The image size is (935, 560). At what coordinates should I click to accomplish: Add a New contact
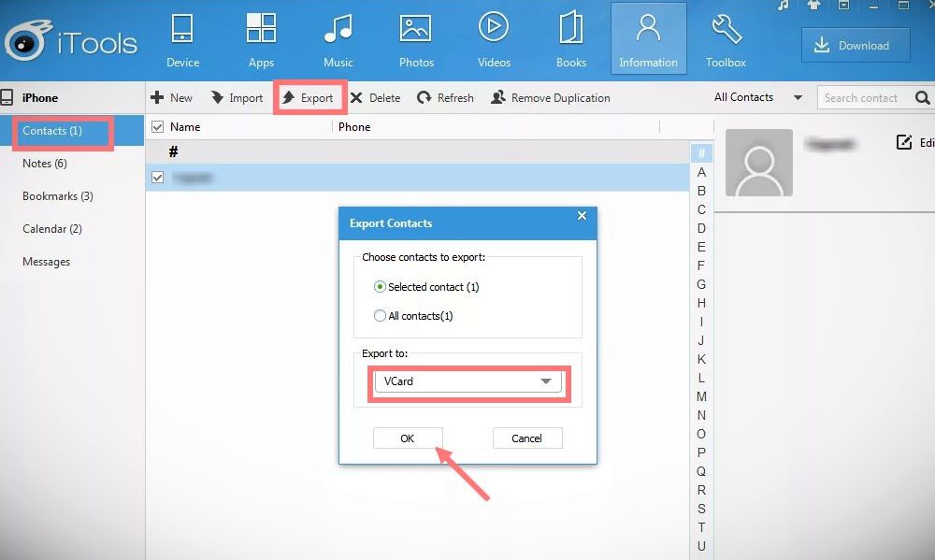(x=172, y=98)
